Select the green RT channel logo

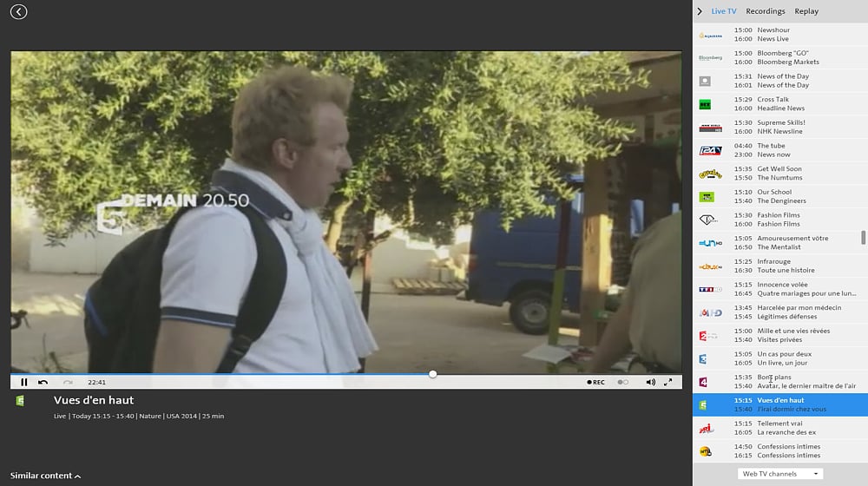click(x=705, y=104)
